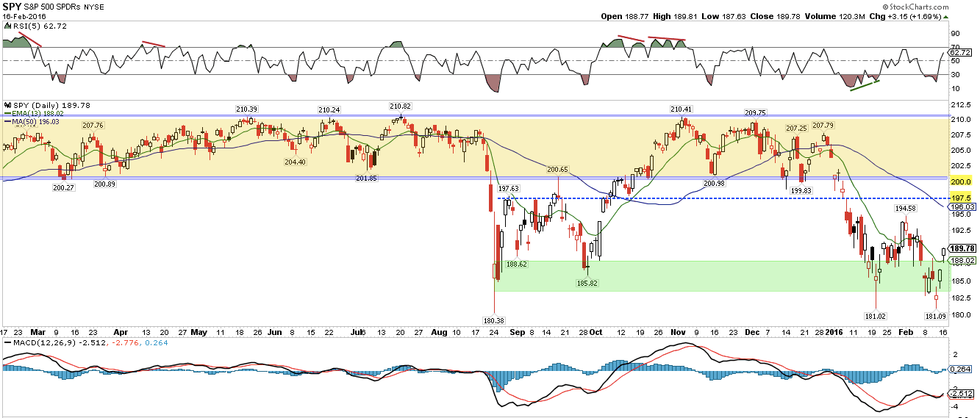Screen dimensions: 980x418
Task: Click the 200.27 March low annotation
Action: point(65,188)
